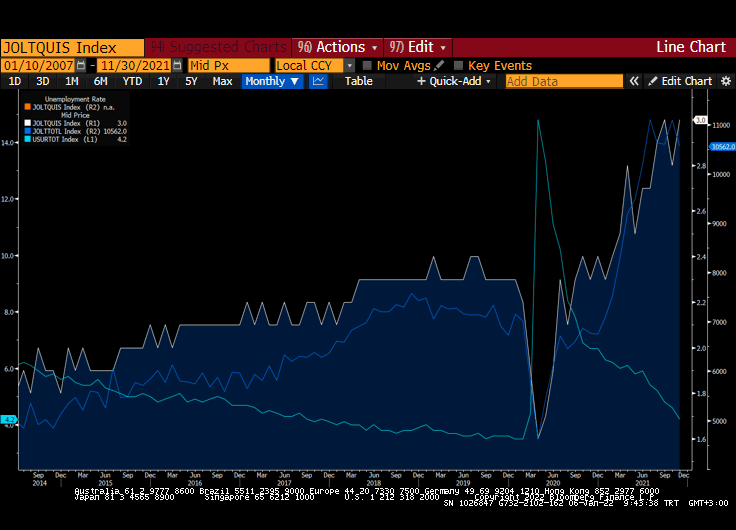Select the 5Y range tab
736x530 pixels.
click(191, 81)
